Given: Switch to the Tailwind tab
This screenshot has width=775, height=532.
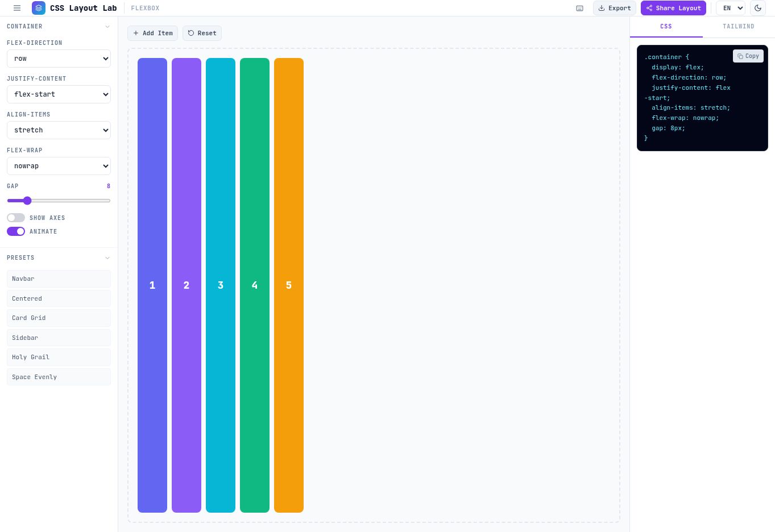Looking at the screenshot, I should 739,26.
